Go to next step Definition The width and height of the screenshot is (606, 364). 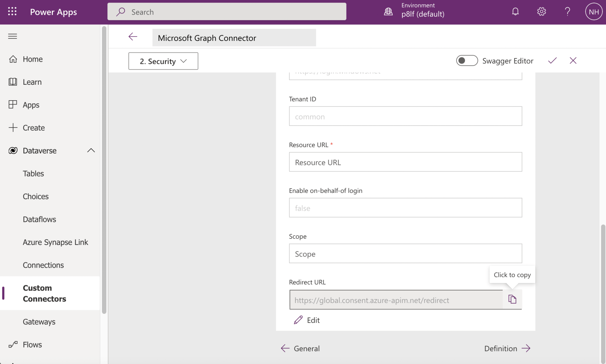pos(507,349)
